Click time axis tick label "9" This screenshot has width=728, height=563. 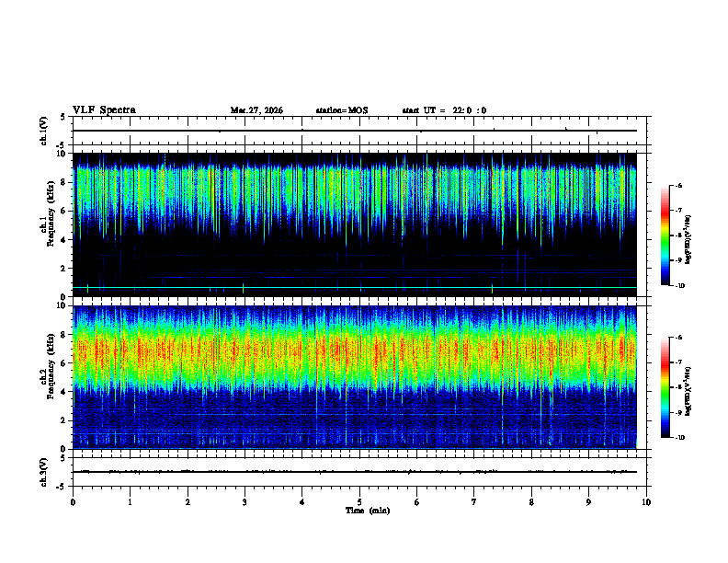tap(588, 502)
